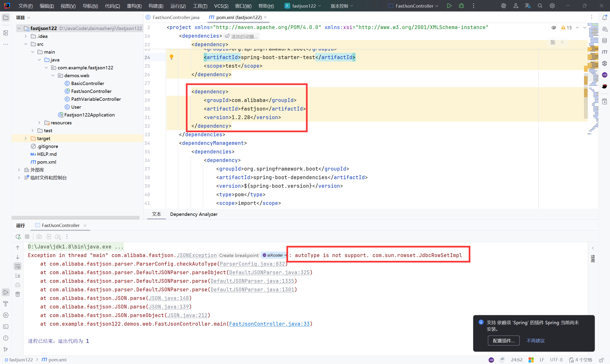Collapse the demos.web package

pos(53,76)
